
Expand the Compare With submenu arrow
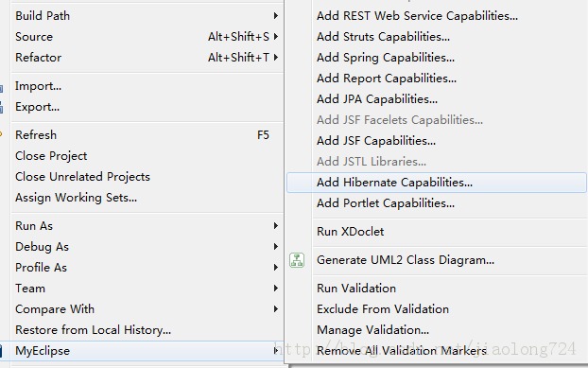[276, 309]
